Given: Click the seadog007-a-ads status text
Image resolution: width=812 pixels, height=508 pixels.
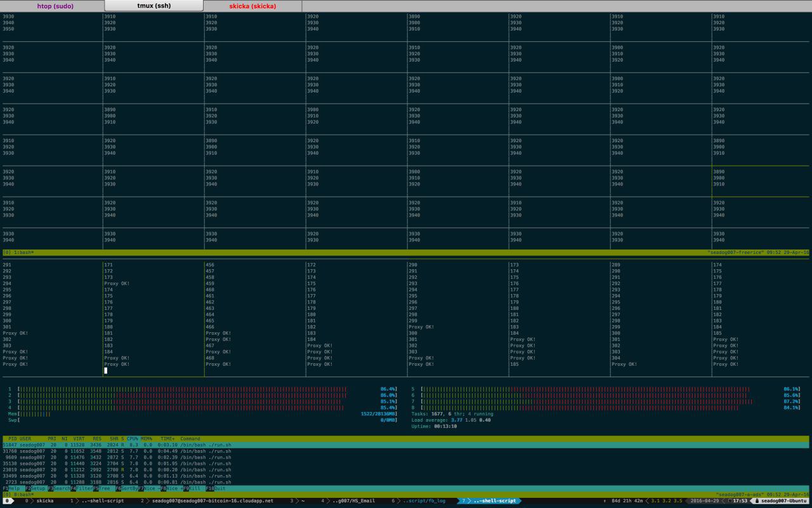Looking at the screenshot, I should pos(741,495).
